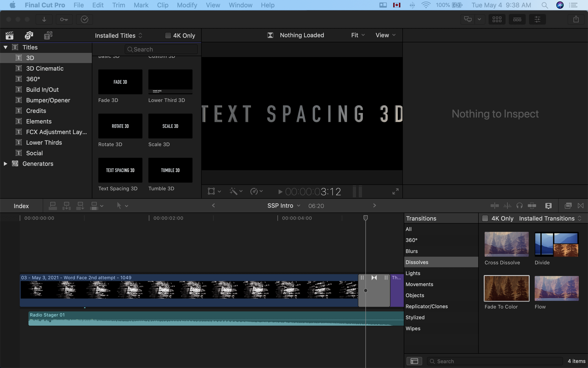Click the titles Search field
The image size is (588, 368).
pos(161,49)
